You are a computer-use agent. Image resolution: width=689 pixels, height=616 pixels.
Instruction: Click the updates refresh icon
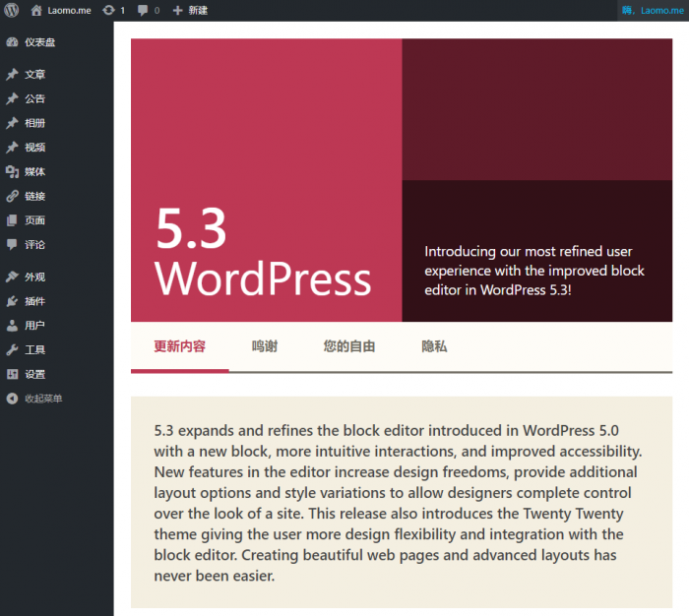[108, 10]
